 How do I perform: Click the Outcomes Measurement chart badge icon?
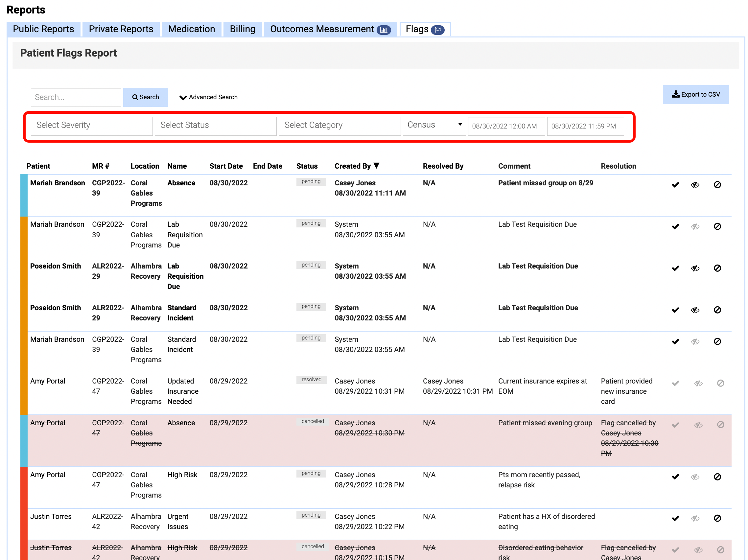pos(384,30)
